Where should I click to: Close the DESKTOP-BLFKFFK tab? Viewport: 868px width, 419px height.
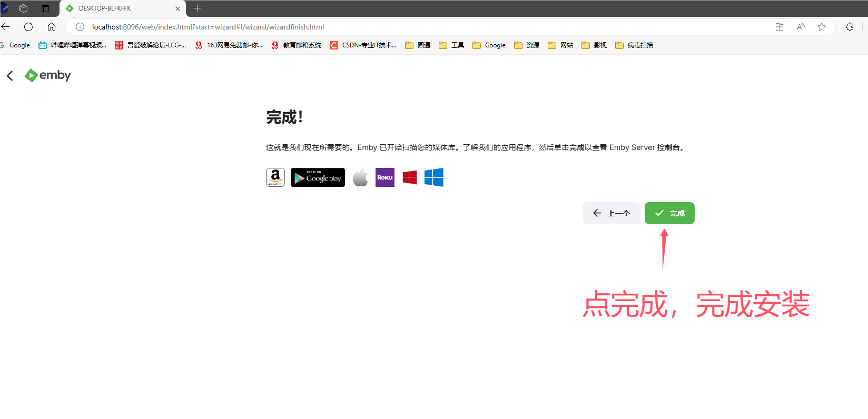coord(177,8)
